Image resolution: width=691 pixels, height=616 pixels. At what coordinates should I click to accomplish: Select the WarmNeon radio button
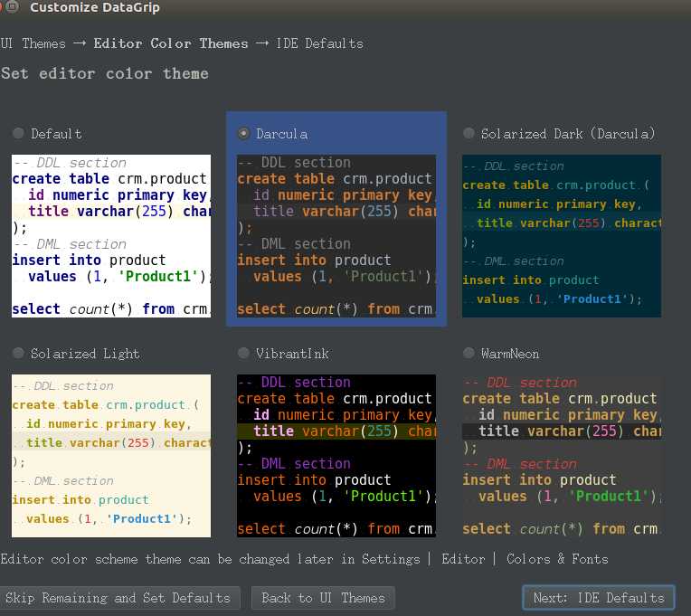tap(469, 353)
